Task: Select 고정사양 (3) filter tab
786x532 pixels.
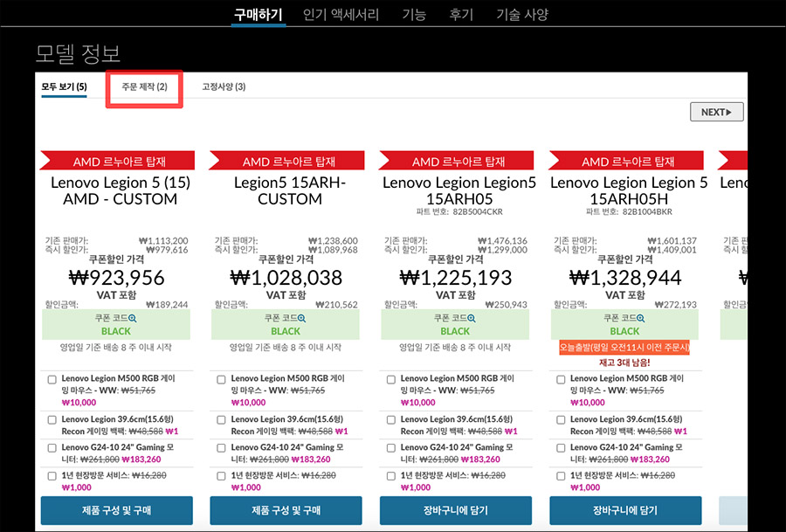Action: (224, 86)
